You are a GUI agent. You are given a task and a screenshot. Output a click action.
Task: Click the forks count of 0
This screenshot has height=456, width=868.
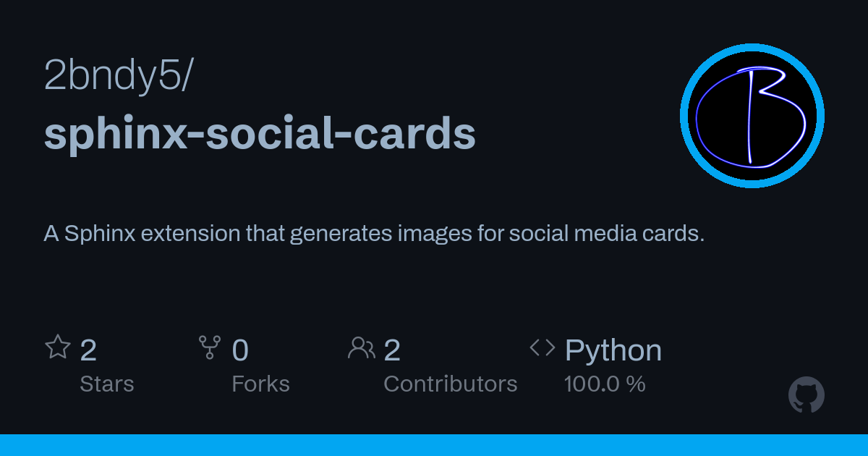[x=240, y=351]
